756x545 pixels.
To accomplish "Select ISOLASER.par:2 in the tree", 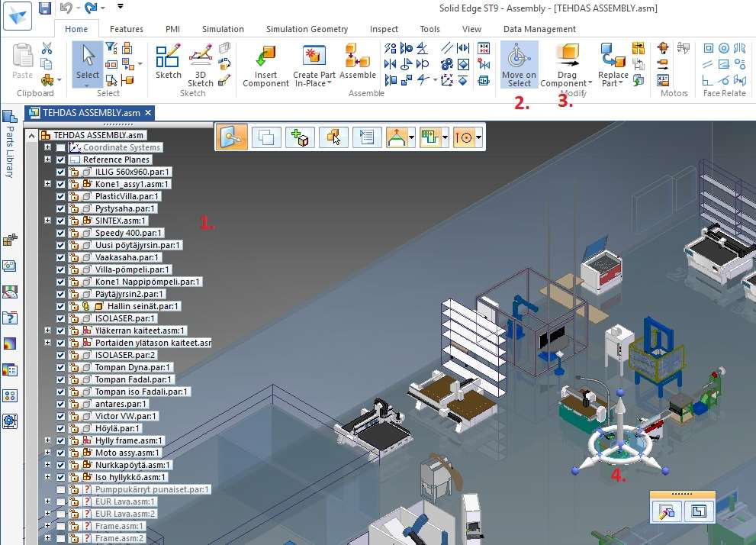I will tap(125, 355).
